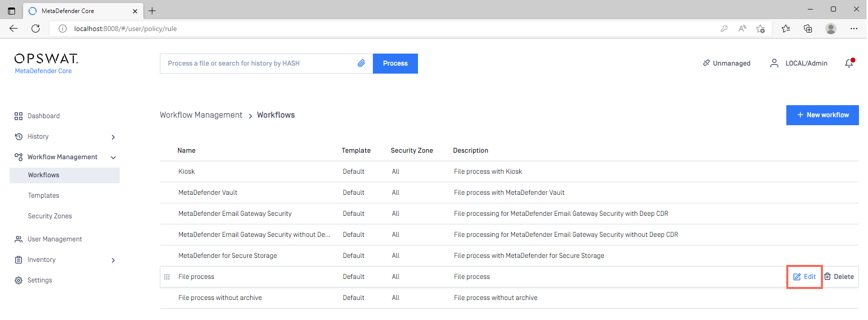The width and height of the screenshot is (868, 320).
Task: Click the Security Zone column header
Action: [x=412, y=151]
